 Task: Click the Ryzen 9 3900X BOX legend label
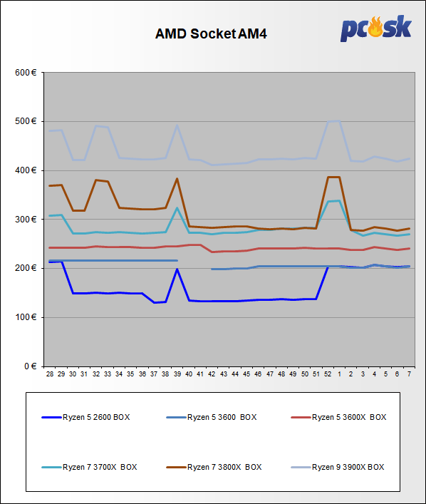pos(348,467)
